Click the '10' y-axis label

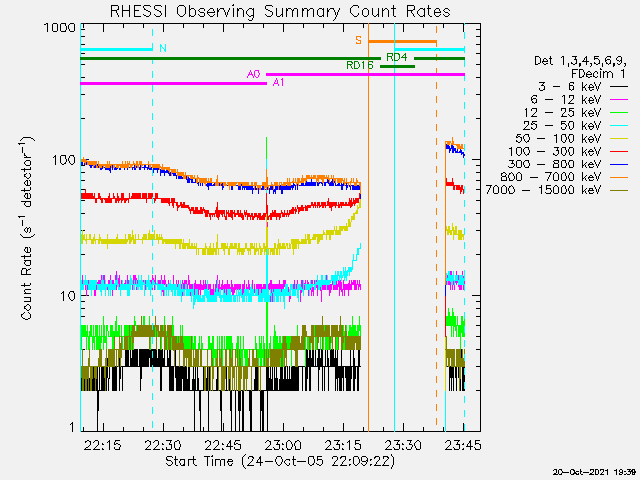[x=68, y=296]
